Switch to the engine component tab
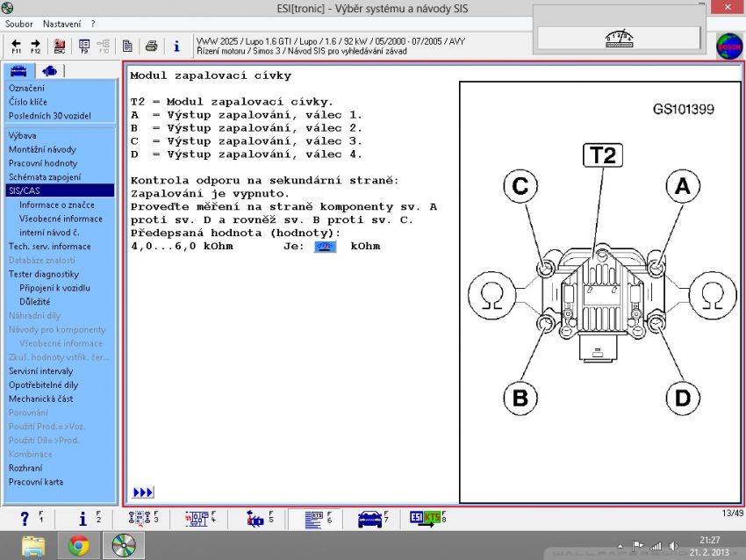 click(x=49, y=71)
